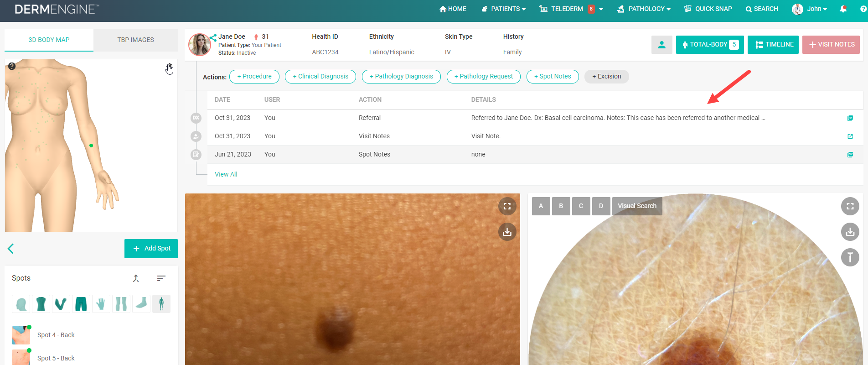The height and width of the screenshot is (365, 868).
Task: Click the measurement tool icon on dermoscopy image
Action: [850, 257]
